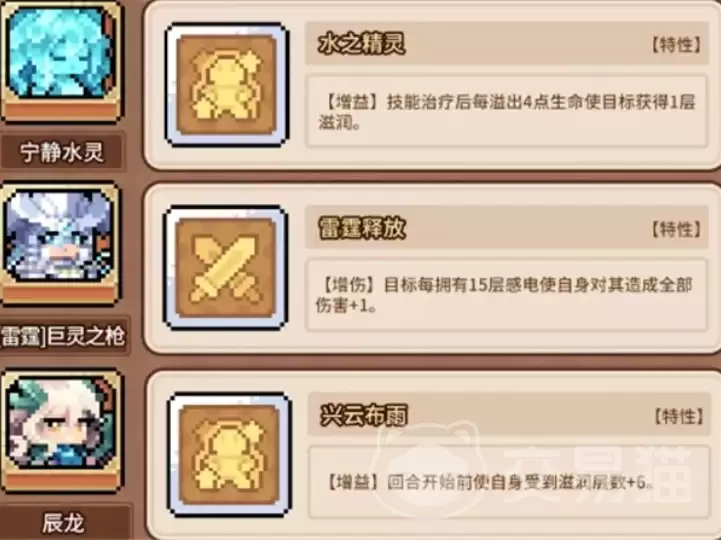This screenshot has width=721, height=540.
Task: Open the 兴云布雨 moisture layers description
Action: [509, 482]
